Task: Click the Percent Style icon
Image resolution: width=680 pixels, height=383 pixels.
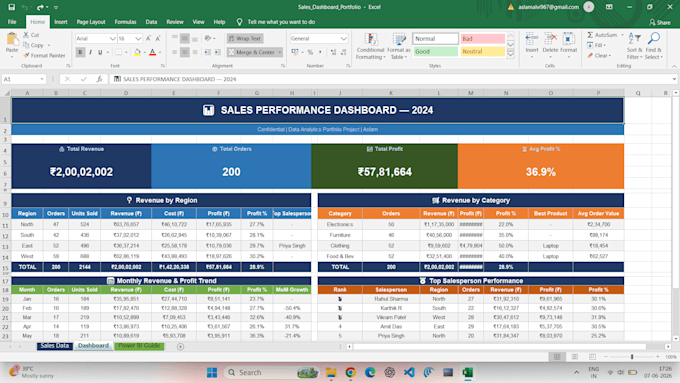Action: 310,52
